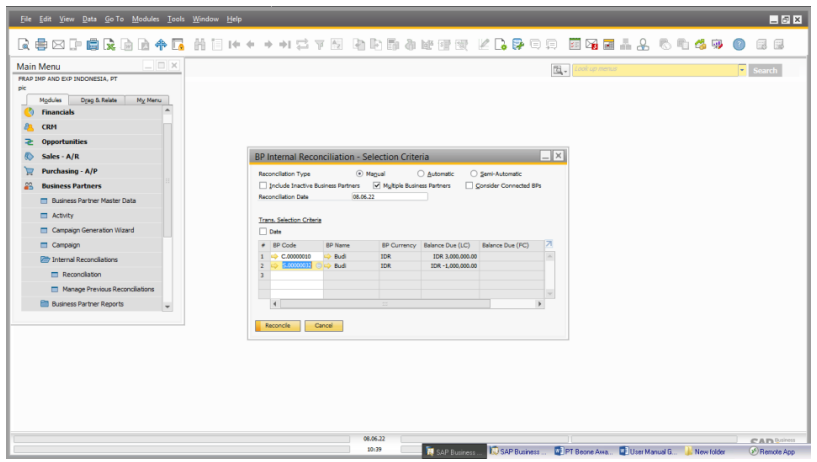This screenshot has height=462, width=817.
Task: Go to Last Data Record arrow
Action: pyautogui.click(x=284, y=44)
